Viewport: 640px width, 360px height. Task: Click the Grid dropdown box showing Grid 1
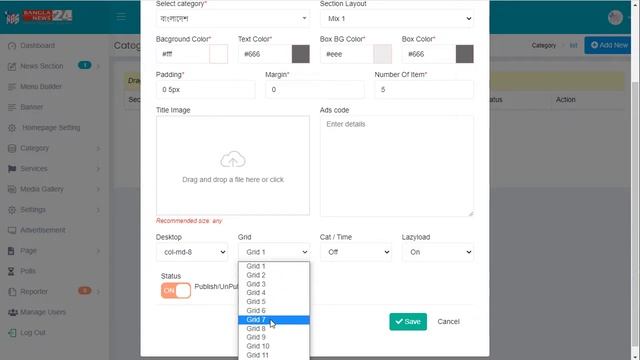(x=274, y=252)
